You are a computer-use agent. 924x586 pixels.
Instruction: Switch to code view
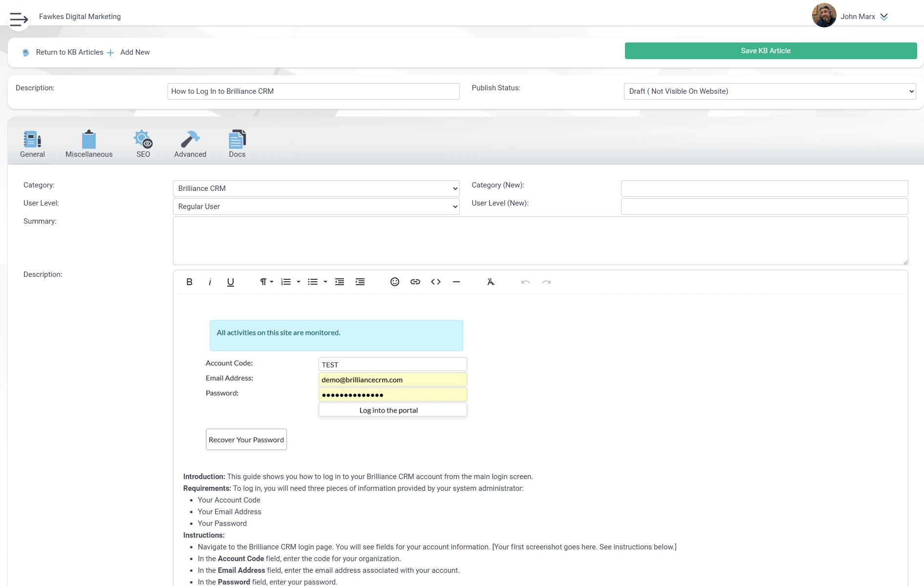[436, 282]
